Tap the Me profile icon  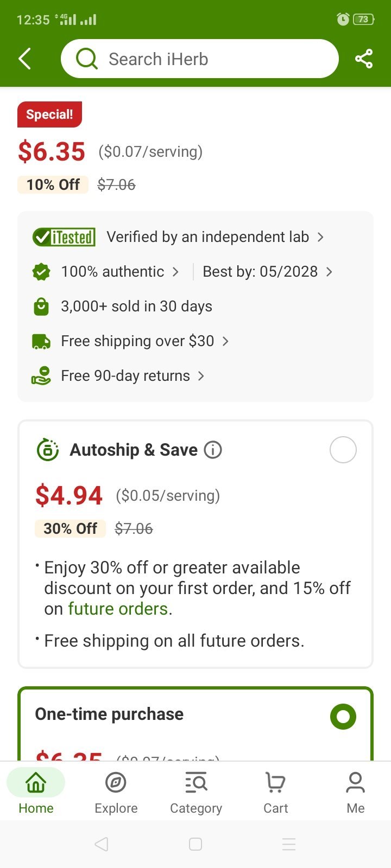(x=355, y=783)
